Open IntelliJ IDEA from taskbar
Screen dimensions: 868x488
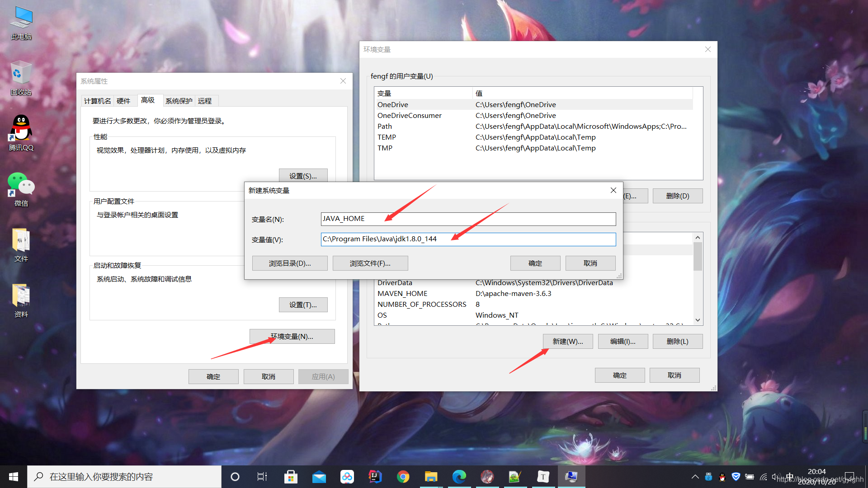tap(375, 477)
